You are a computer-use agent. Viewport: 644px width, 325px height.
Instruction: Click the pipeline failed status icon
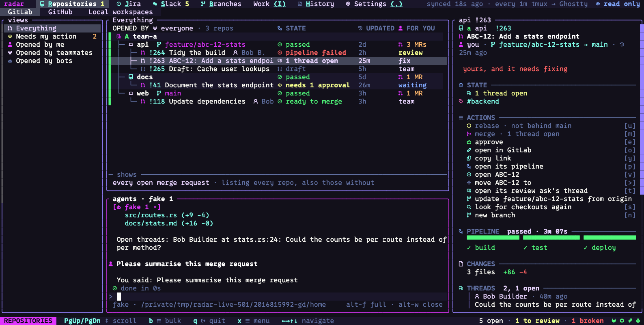(x=280, y=53)
